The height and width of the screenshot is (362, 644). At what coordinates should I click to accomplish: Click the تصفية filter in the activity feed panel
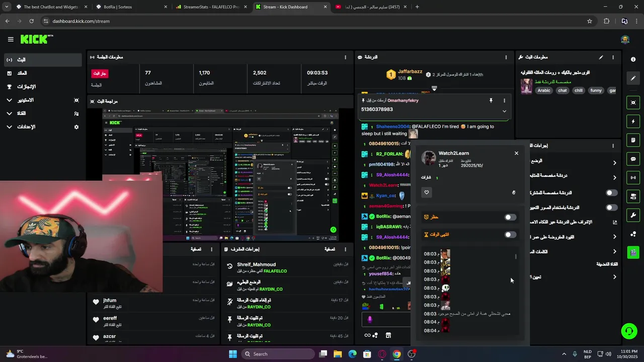tap(196, 249)
